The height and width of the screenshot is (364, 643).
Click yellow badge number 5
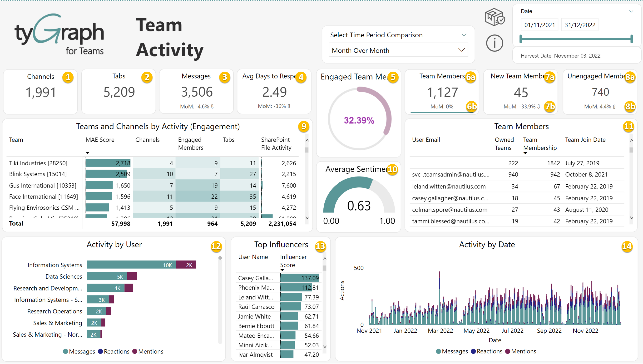click(393, 77)
